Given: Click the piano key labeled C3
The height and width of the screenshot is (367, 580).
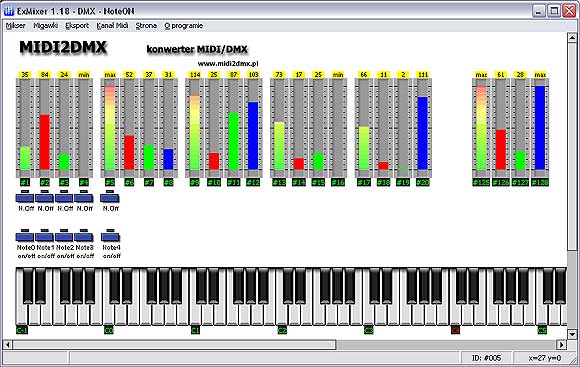Looking at the screenshot, I should [368, 314].
